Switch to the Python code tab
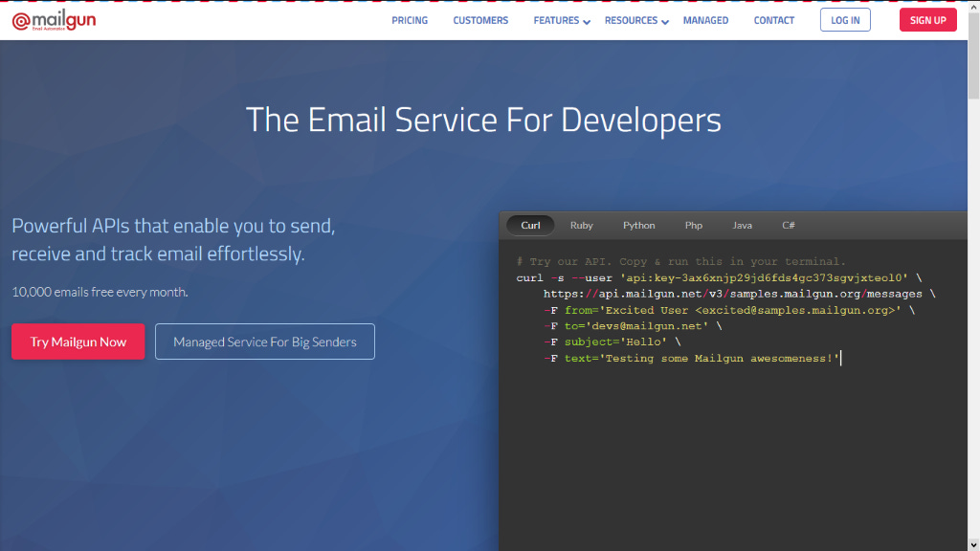 [638, 226]
